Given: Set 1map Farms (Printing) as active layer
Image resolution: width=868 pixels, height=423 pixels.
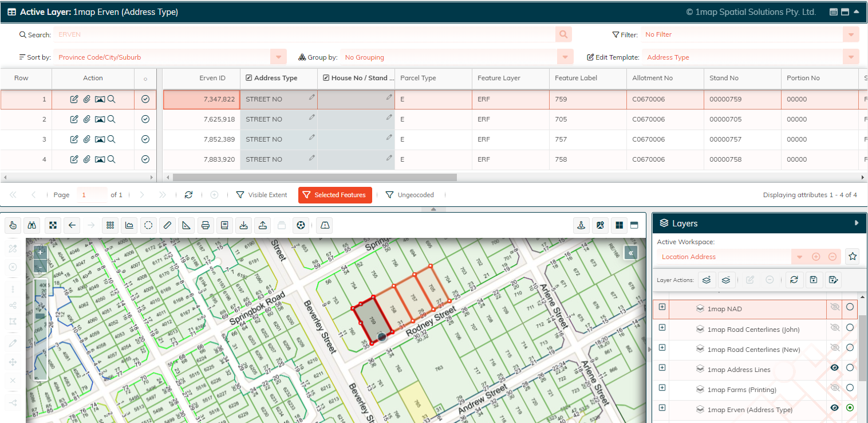Looking at the screenshot, I should coord(850,387).
